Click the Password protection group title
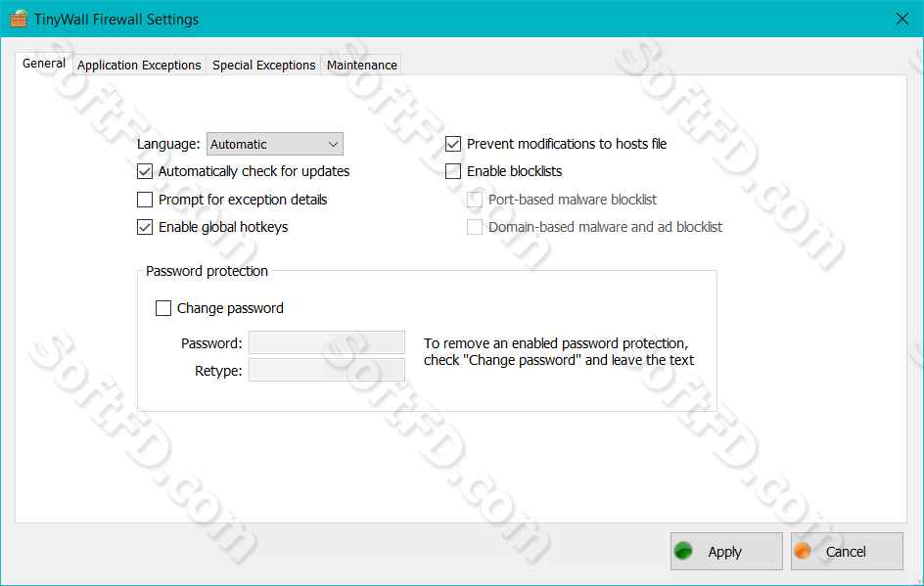Image resolution: width=924 pixels, height=586 pixels. pyautogui.click(x=207, y=271)
